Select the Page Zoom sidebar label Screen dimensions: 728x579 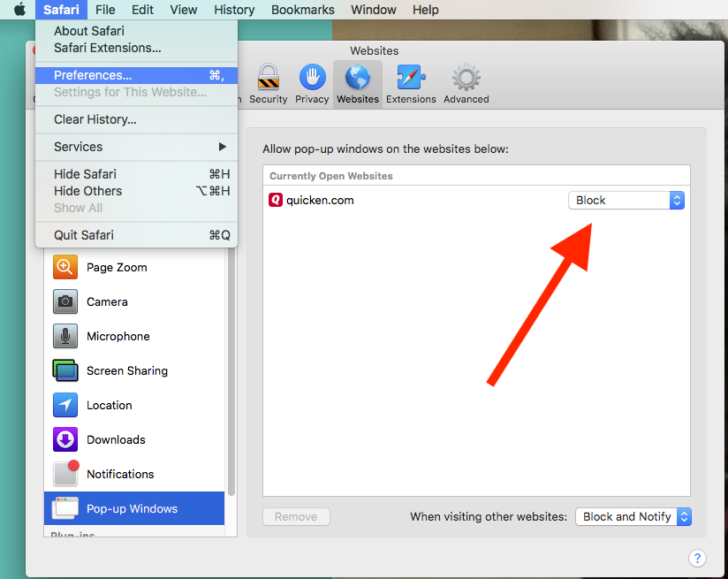pyautogui.click(x=117, y=268)
